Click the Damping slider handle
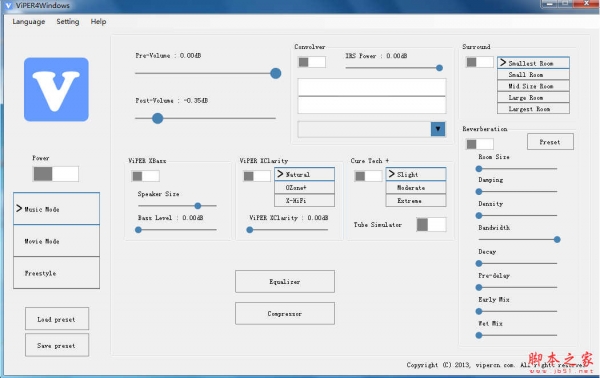600x378 pixels. pos(479,192)
